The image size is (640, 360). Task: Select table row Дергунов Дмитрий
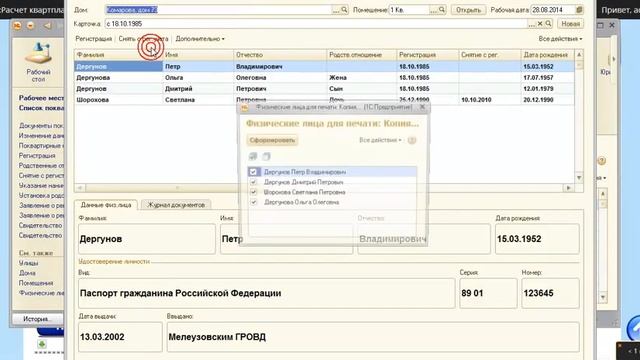point(324,89)
